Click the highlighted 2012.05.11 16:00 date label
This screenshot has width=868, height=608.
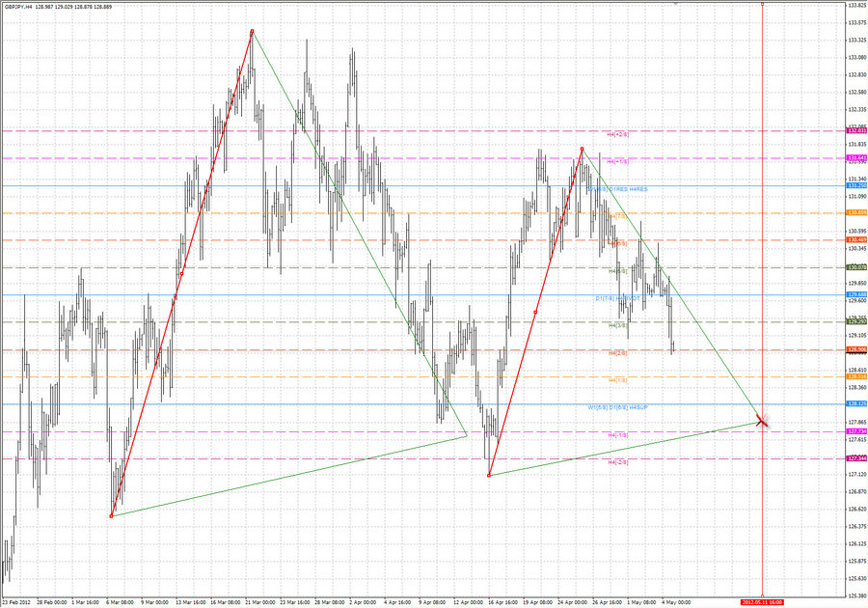[765, 599]
